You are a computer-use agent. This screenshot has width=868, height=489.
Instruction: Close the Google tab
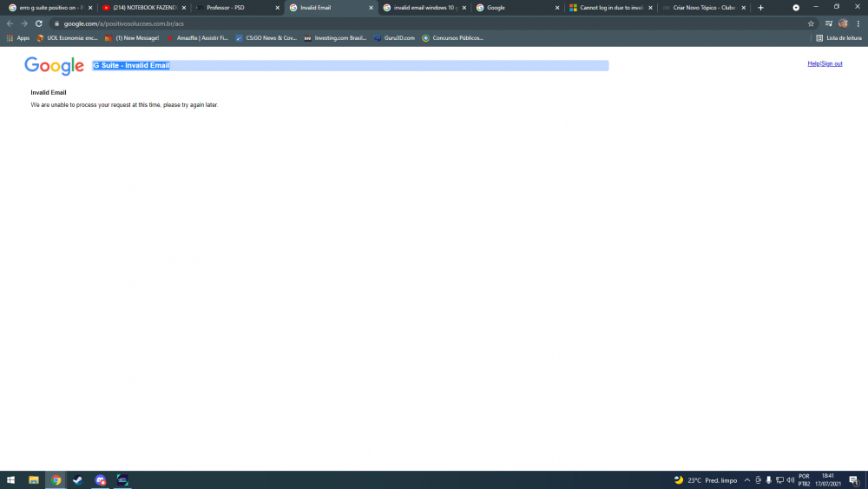coord(557,8)
